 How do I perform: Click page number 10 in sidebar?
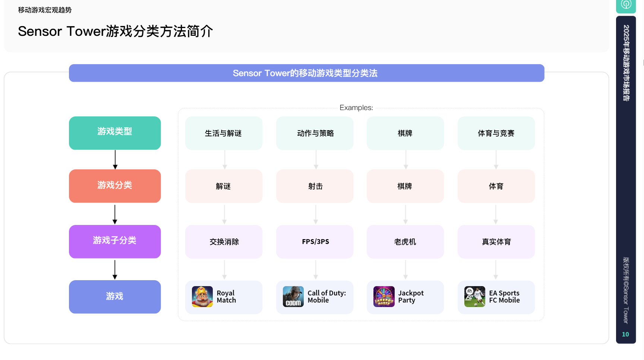pyautogui.click(x=625, y=334)
